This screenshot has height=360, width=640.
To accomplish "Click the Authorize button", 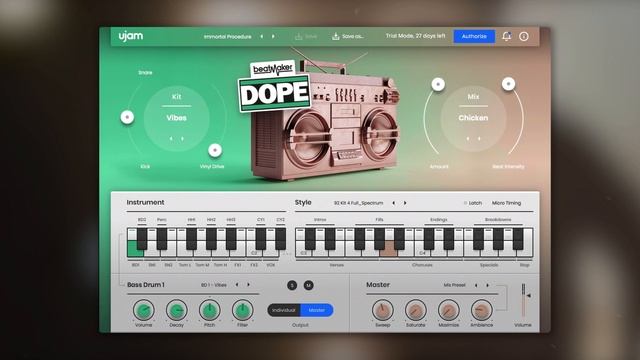I will point(474,36).
